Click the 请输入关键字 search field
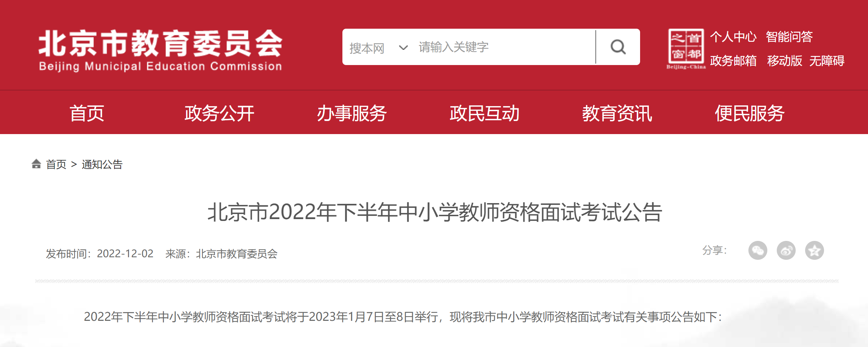Viewport: 868px width, 347px height. [x=505, y=47]
